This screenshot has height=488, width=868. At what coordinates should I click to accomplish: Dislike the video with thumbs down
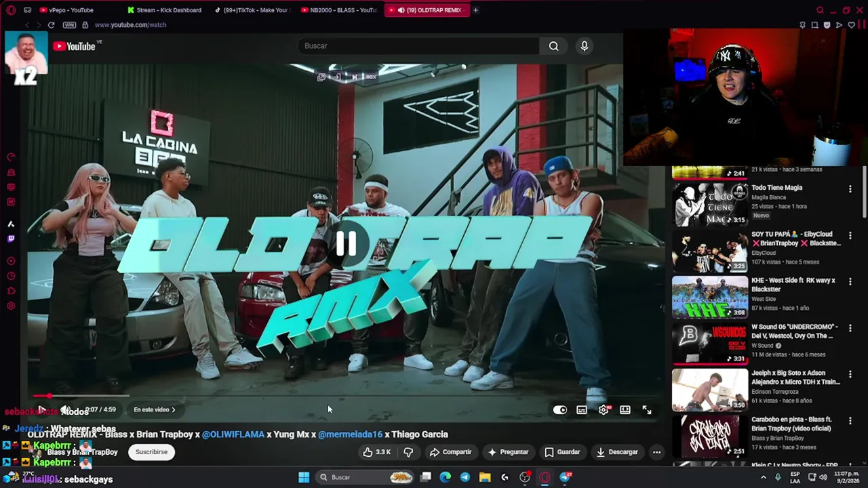pyautogui.click(x=408, y=452)
